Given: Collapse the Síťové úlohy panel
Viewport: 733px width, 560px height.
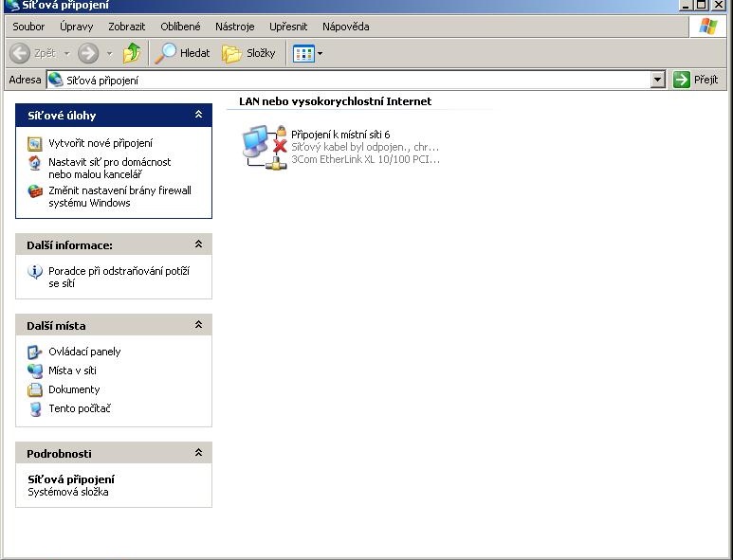Looking at the screenshot, I should pos(198,115).
